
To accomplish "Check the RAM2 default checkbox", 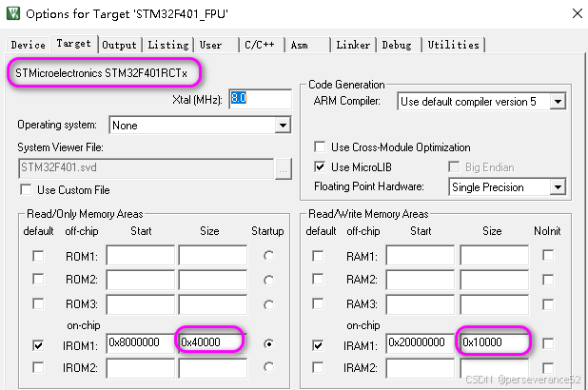I will 318,280.
